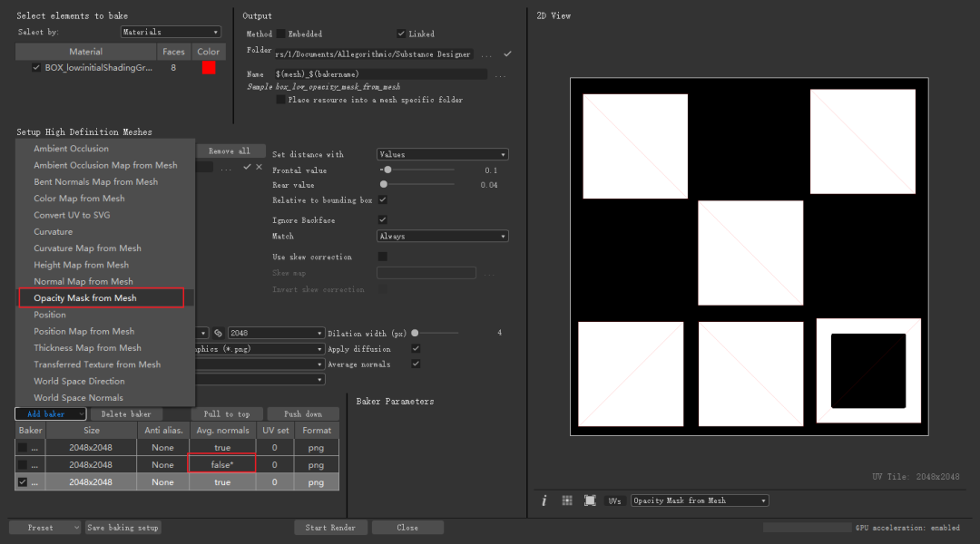Viewport: 980px width, 544px height.
Task: Click the Remove all button
Action: pyautogui.click(x=230, y=151)
